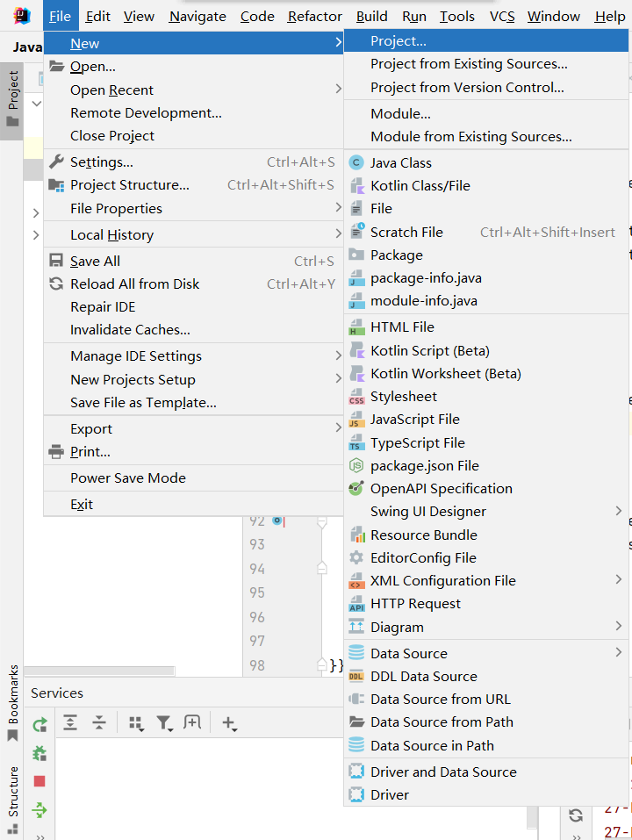Screen dimensions: 632x840
Task: Click the Services Expand All icon
Action: coord(70,722)
